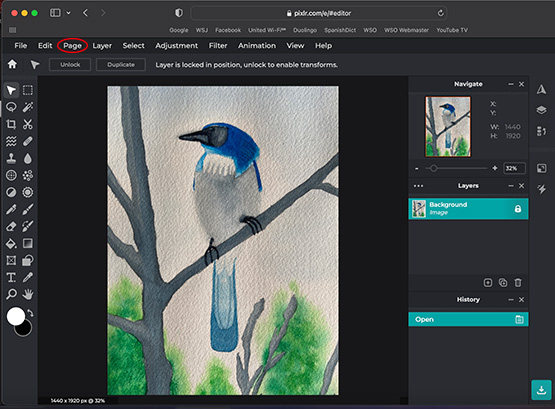
Task: Zoom in with plus button
Action: pyautogui.click(x=495, y=168)
